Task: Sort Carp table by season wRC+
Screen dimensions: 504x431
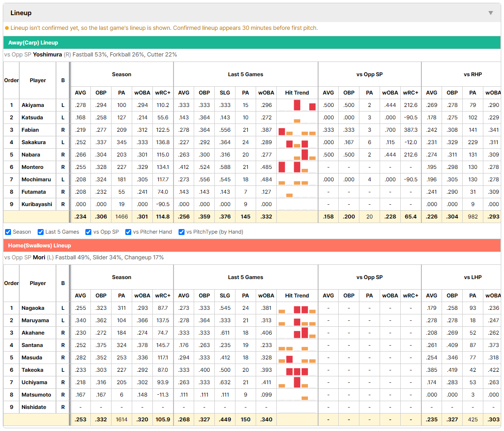Action: pos(162,93)
